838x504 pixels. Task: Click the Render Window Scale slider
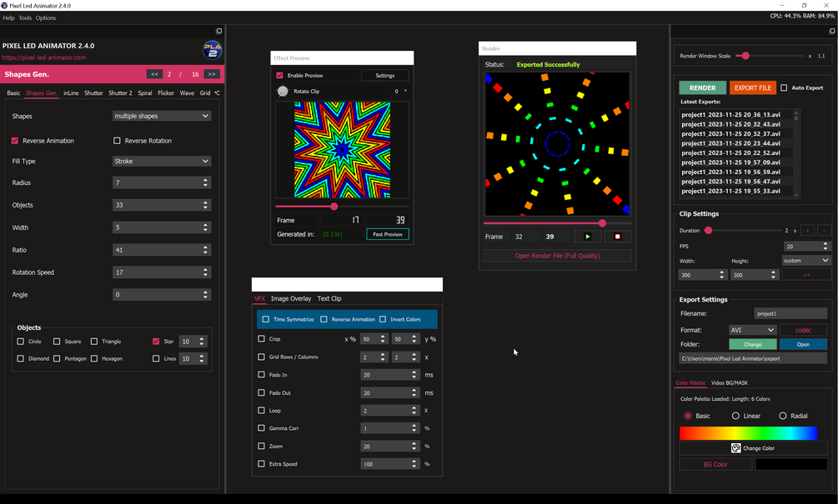pos(770,56)
